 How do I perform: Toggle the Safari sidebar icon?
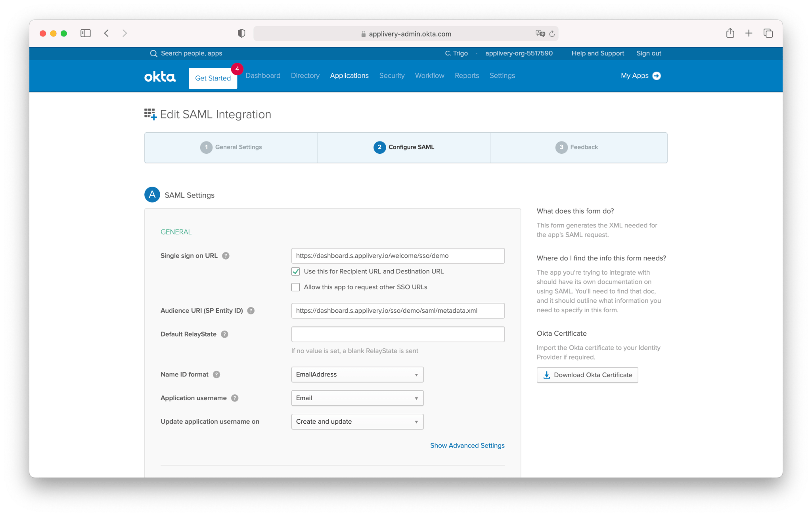85,33
